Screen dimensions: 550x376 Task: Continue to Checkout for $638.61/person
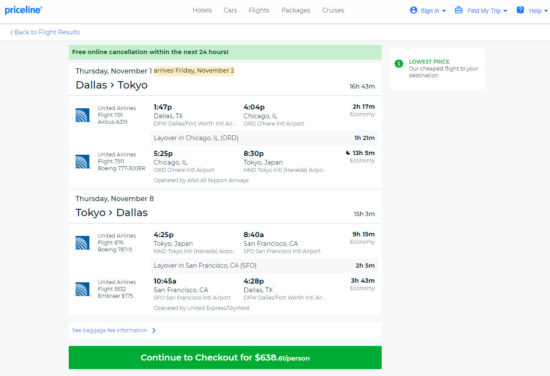coord(225,357)
